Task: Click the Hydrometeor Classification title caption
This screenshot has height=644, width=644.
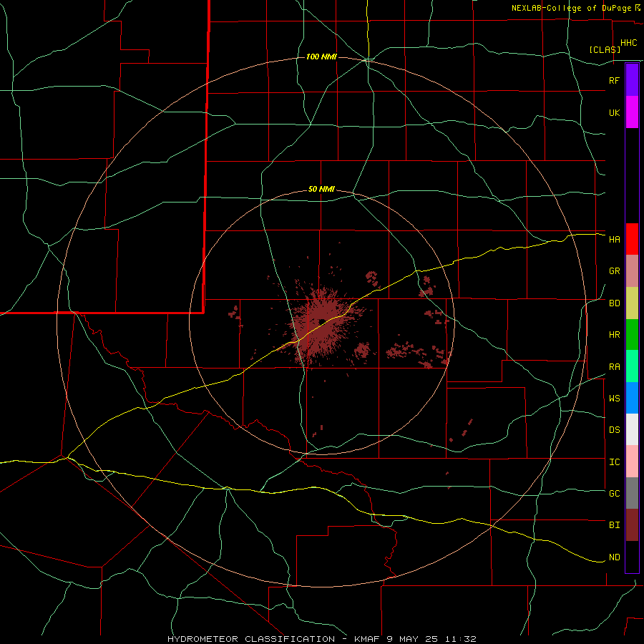Action: tap(322, 639)
